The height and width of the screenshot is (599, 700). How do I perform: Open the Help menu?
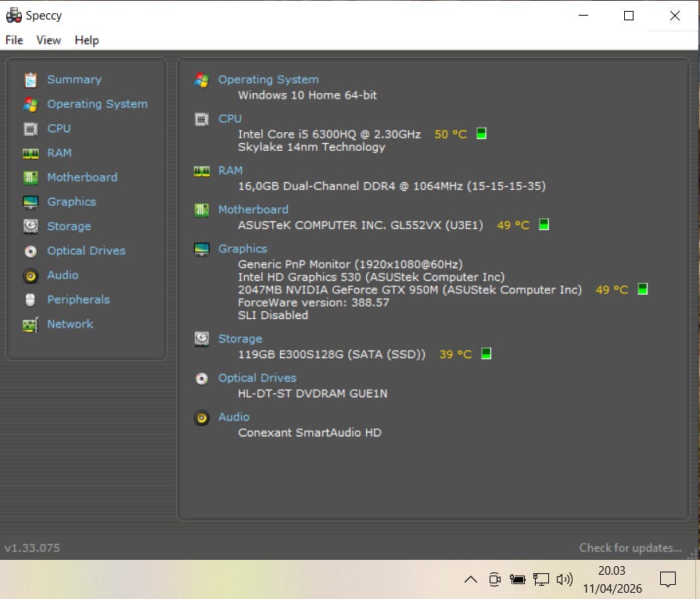[x=87, y=40]
